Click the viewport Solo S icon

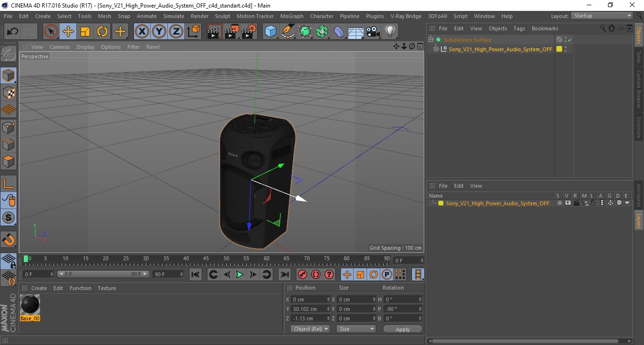[x=9, y=218]
